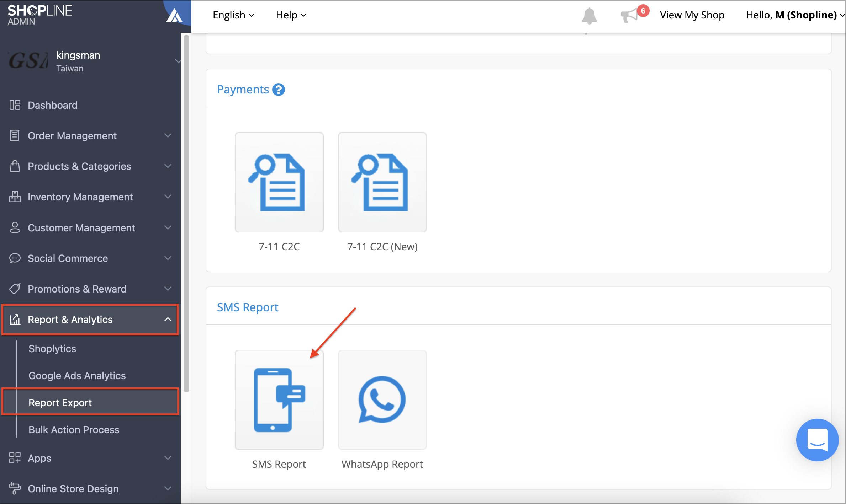Click the 7-11 C2C label text
Viewport: 846px width, 504px height.
point(279,247)
